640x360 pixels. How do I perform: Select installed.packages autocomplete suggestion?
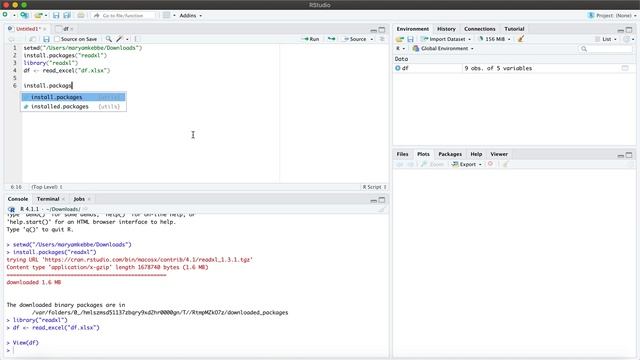(x=73, y=107)
